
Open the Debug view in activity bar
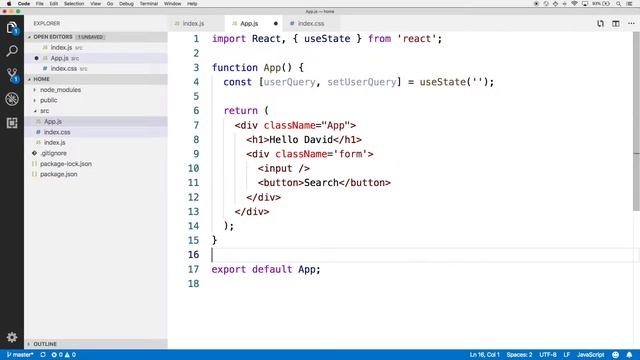(x=12, y=99)
